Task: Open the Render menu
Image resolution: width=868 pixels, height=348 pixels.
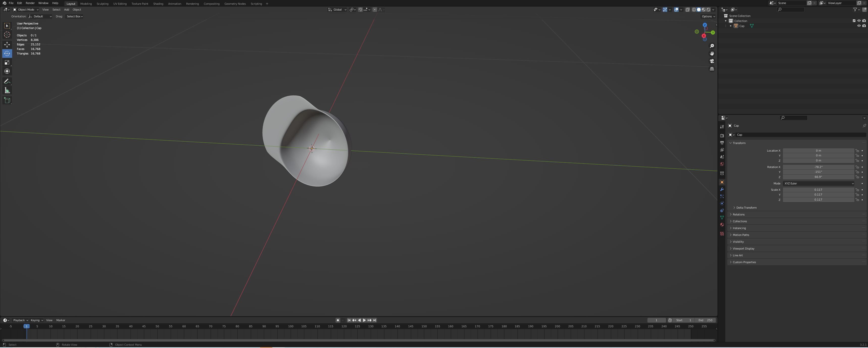Action: [30, 3]
